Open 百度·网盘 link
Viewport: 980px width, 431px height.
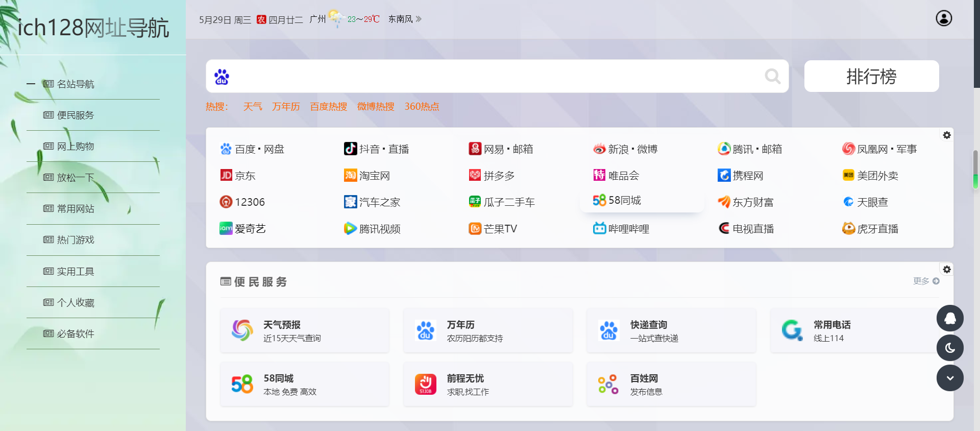point(252,149)
